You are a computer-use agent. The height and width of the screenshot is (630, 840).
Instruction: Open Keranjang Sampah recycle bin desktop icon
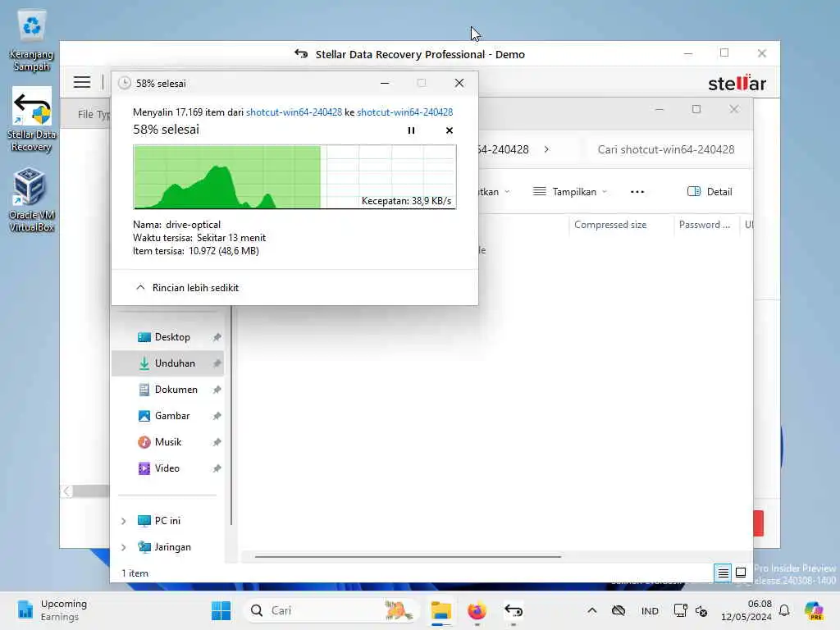[x=32, y=41]
